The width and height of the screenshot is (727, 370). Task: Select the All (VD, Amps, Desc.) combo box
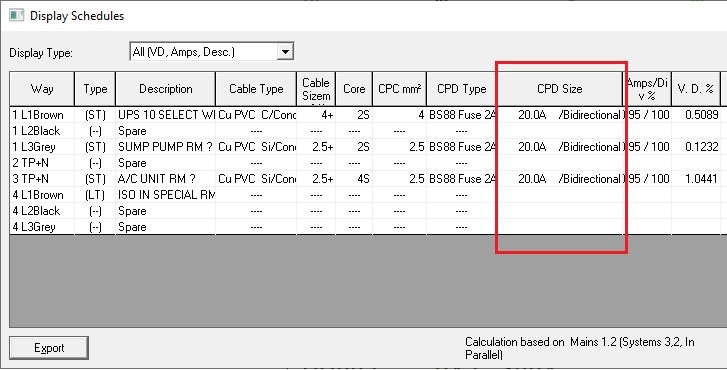pos(211,51)
